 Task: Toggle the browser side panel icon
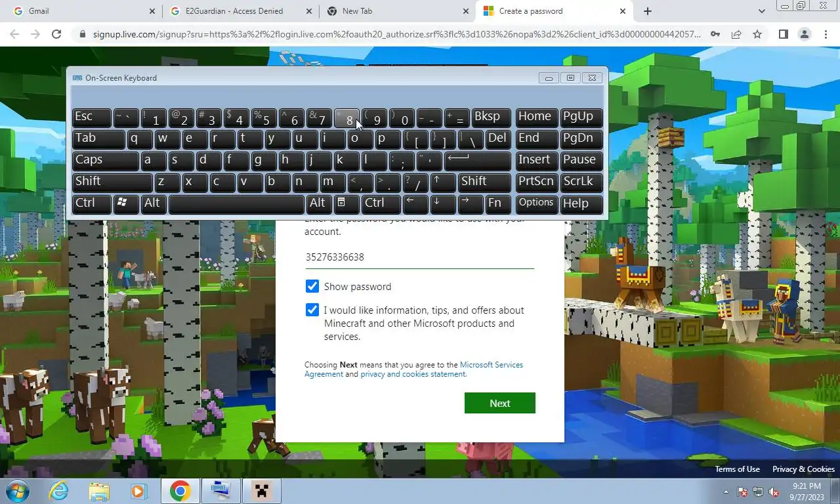coord(783,34)
